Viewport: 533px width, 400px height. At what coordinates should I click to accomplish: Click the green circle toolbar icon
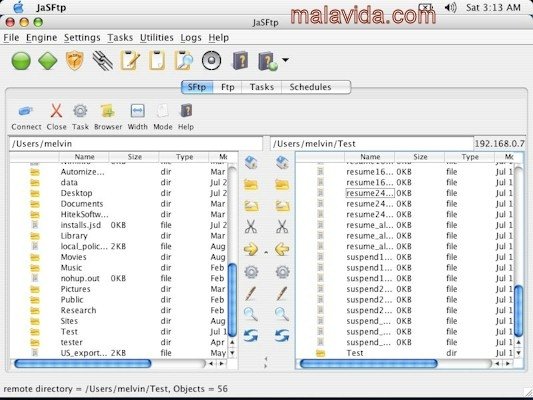21,61
